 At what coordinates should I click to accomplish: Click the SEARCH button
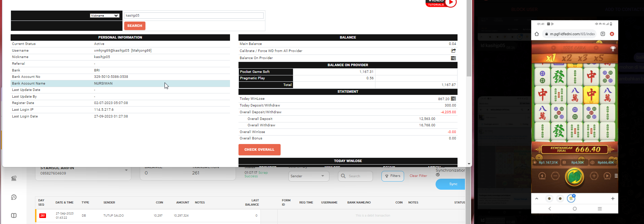click(135, 26)
